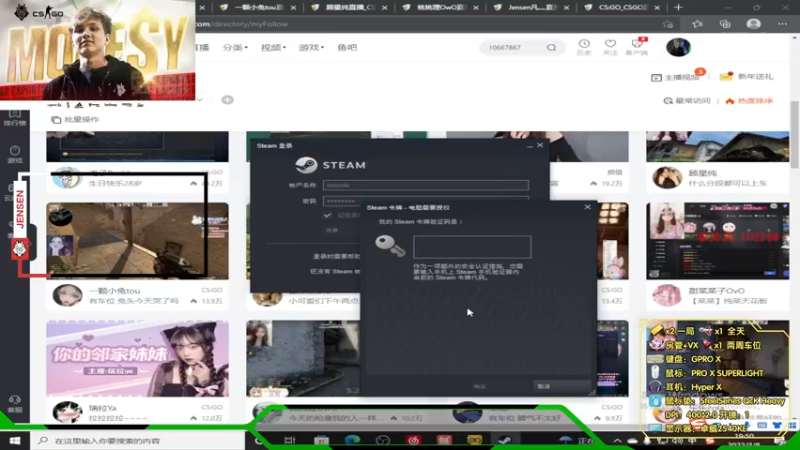Image resolution: width=800 pixels, height=450 pixels.
Task: Open Steam icon in the taskbar
Action: click(x=505, y=440)
